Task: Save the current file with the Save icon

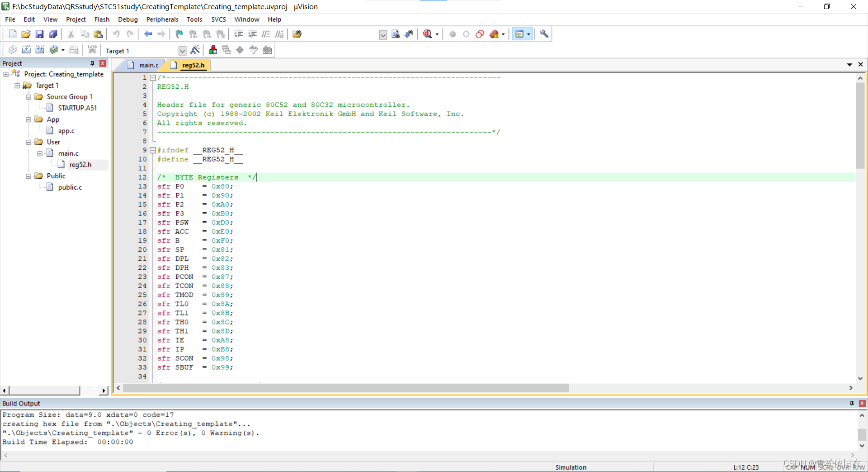Action: (x=40, y=34)
